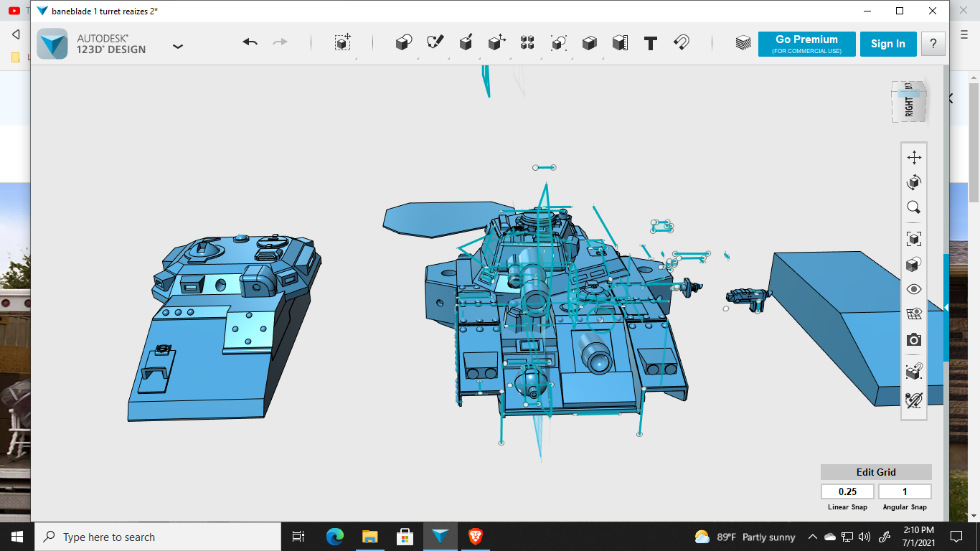Open Microsoft Edge from taskbar
The height and width of the screenshot is (551, 980).
334,537
